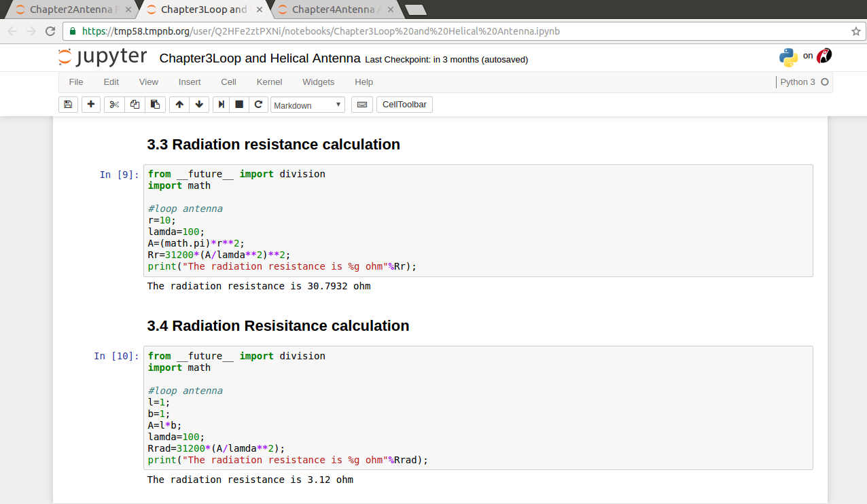Click heading 3.4 Radiation Resisitance calculation
867x504 pixels.
click(x=278, y=325)
